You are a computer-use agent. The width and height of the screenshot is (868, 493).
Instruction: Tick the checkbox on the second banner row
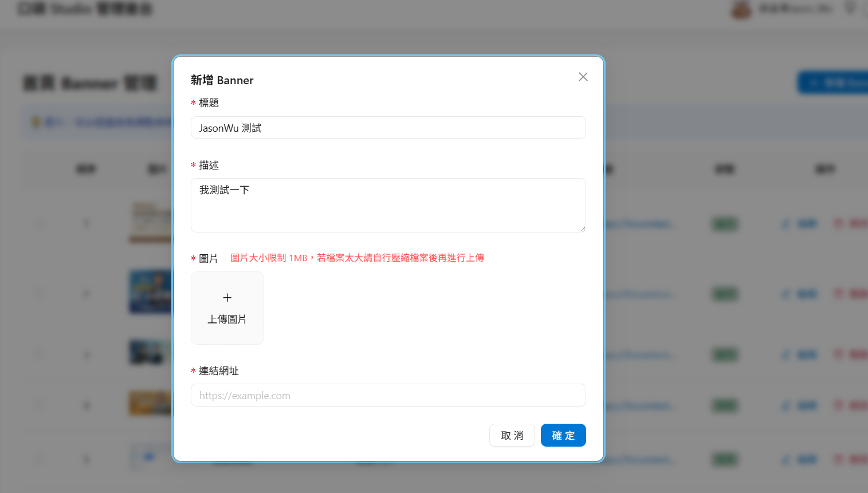(40, 294)
